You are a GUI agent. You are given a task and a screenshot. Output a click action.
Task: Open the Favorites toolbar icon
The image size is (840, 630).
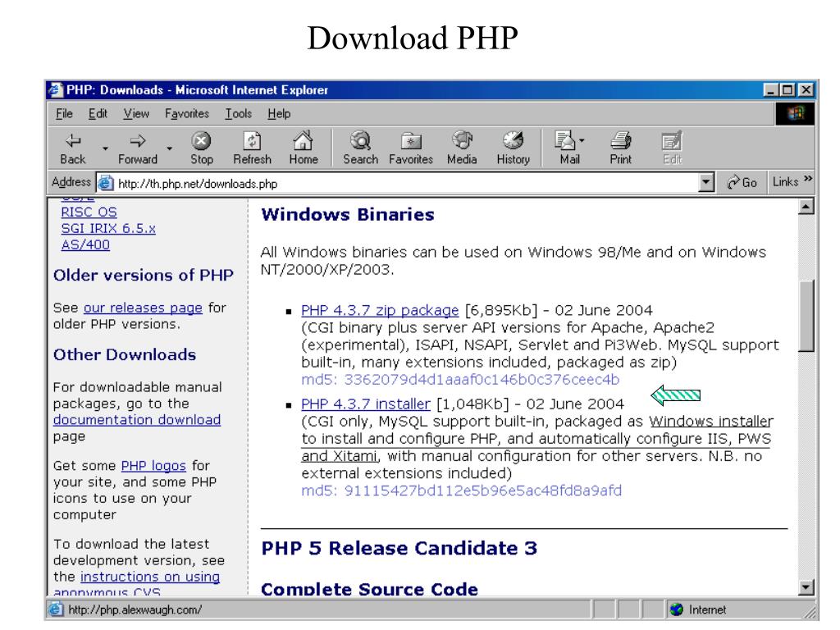pos(411,141)
